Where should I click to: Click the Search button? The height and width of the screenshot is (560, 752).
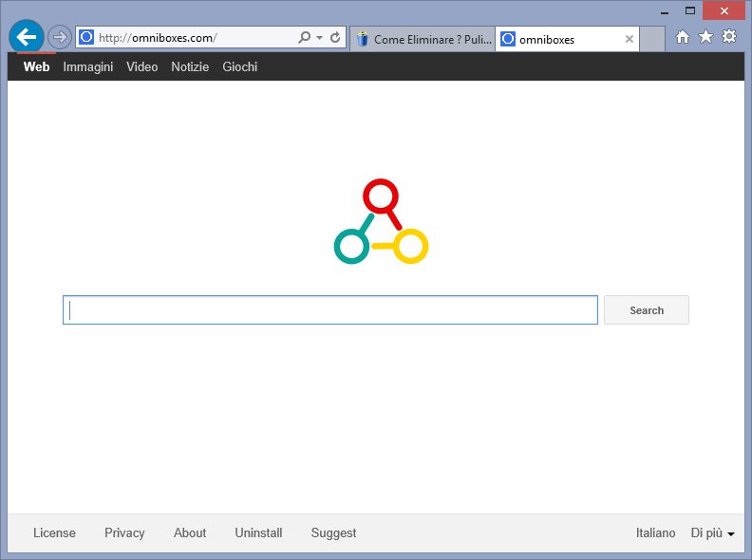click(x=646, y=309)
